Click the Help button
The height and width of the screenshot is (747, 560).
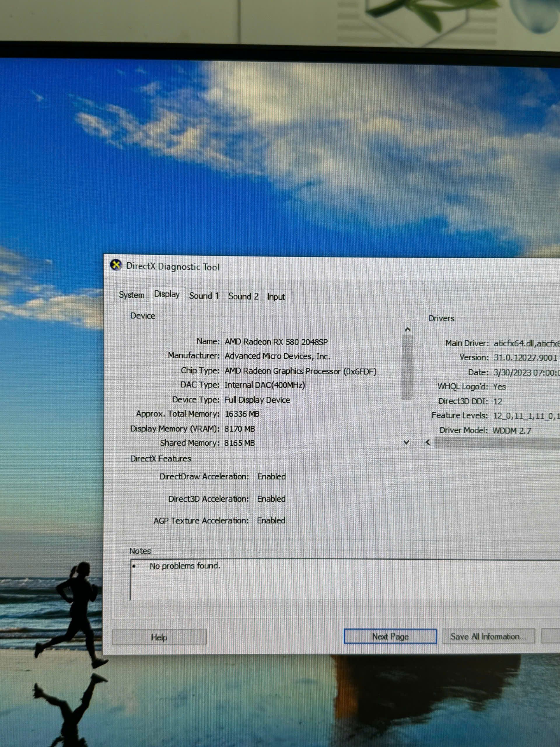click(x=159, y=637)
